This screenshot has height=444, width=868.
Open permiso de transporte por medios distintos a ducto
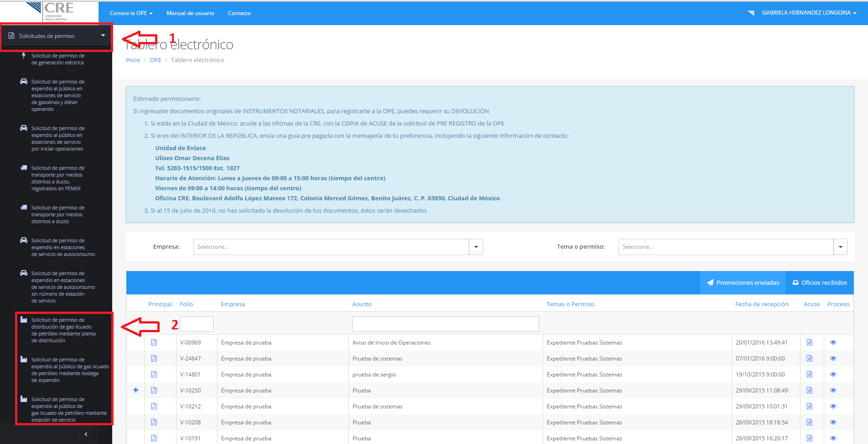tap(57, 214)
